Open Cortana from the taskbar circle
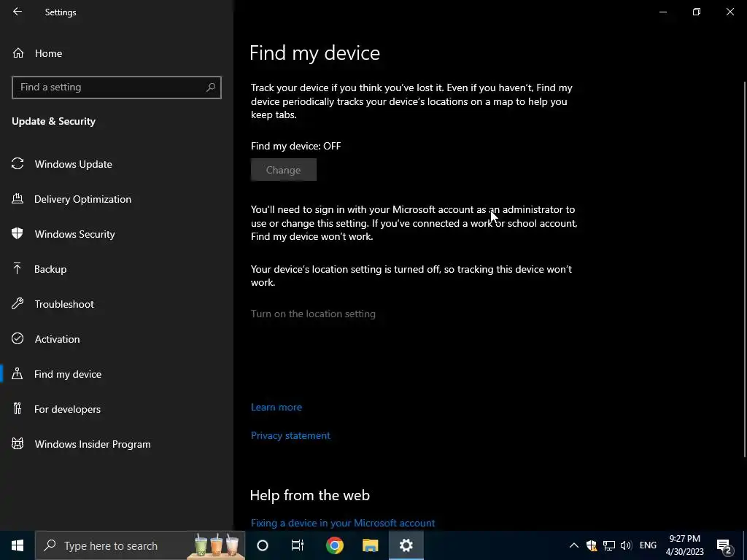 [x=263, y=545]
